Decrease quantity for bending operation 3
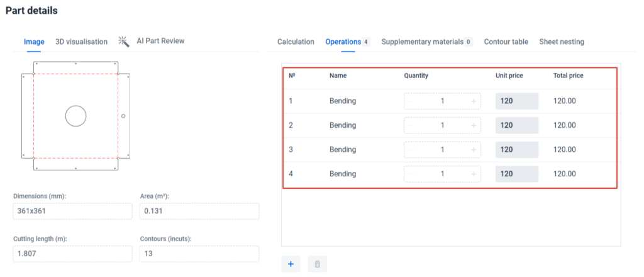644x277 pixels. tap(411, 150)
